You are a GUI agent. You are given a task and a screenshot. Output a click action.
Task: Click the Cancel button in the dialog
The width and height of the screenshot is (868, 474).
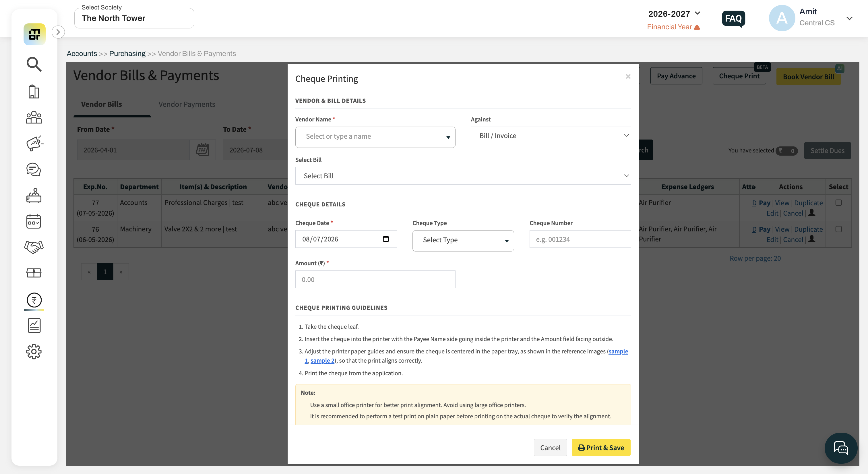tap(550, 447)
